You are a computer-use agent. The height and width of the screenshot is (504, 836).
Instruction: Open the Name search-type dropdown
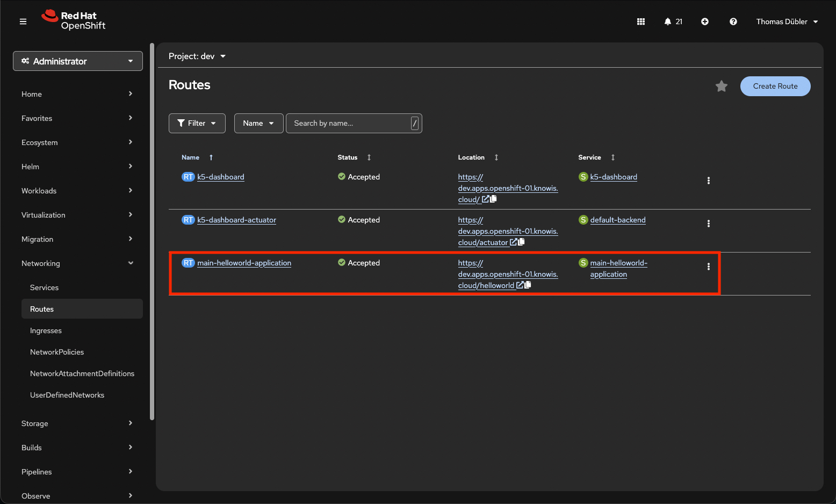(x=258, y=123)
